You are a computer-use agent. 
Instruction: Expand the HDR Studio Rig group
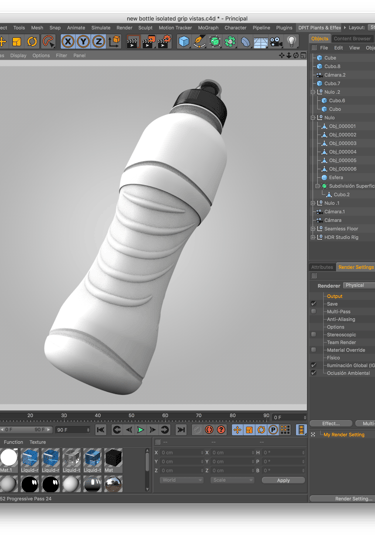click(313, 237)
